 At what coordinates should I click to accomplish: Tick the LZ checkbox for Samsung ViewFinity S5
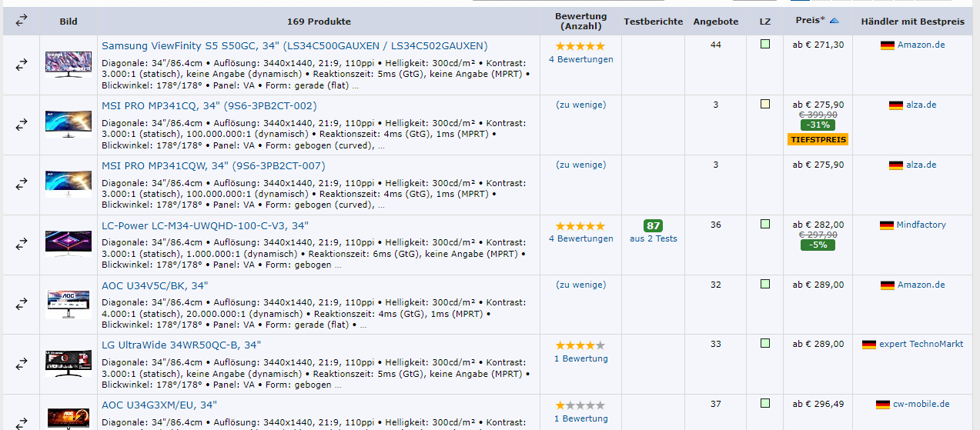click(x=765, y=45)
